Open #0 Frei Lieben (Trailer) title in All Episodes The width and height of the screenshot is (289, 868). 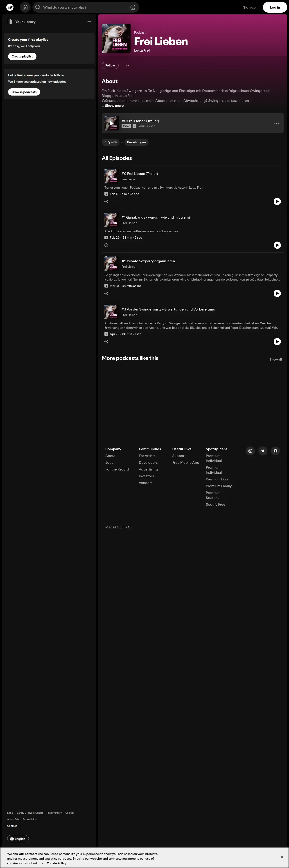pos(140,174)
